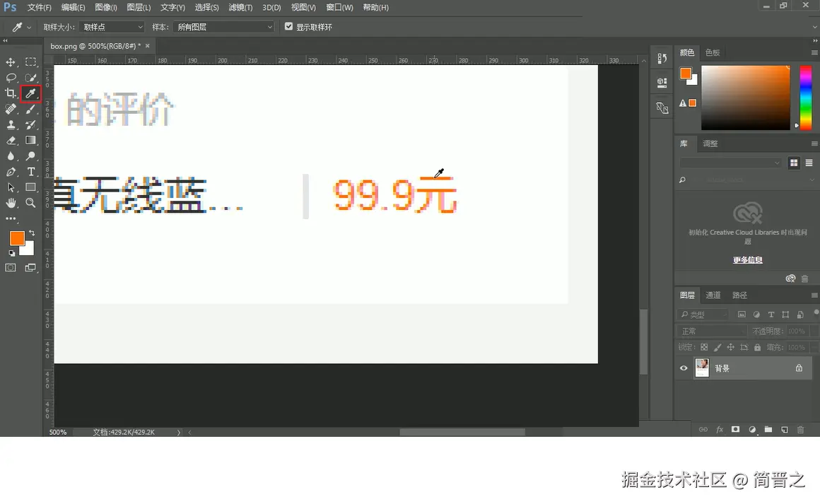Click the 更多信息 link
Image resolution: width=820 pixels, height=504 pixels.
coord(747,259)
